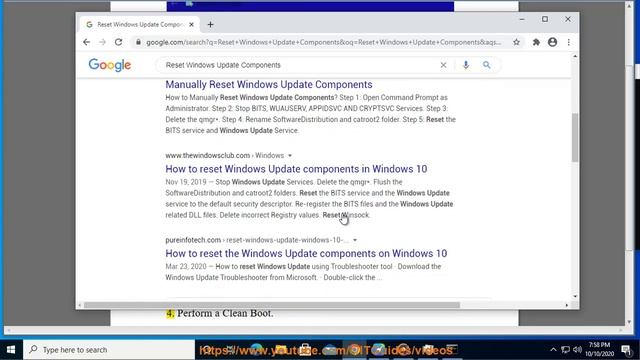The width and height of the screenshot is (640, 360).
Task: Minimize the Chrome window
Action: click(522, 19)
